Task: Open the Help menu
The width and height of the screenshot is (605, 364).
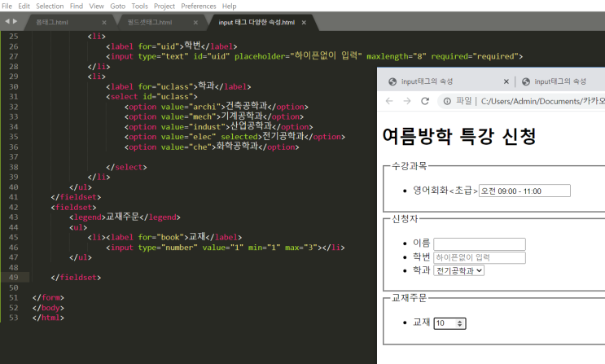Action: point(229,7)
